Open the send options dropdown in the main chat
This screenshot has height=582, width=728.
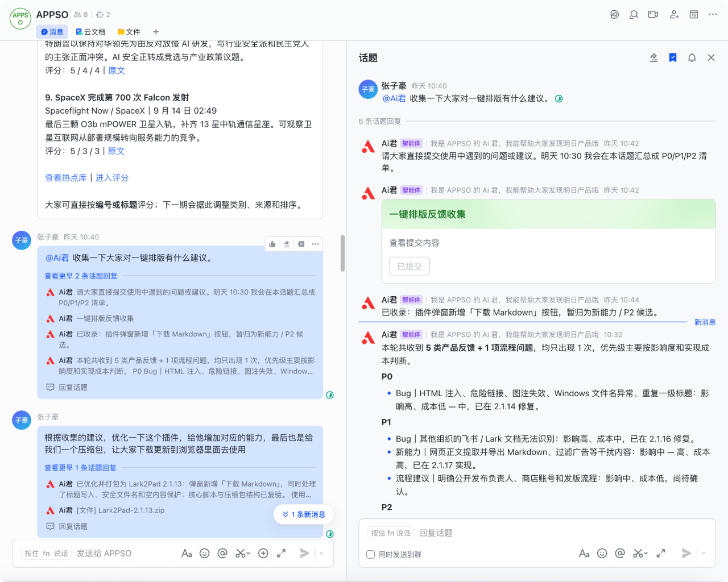(321, 553)
